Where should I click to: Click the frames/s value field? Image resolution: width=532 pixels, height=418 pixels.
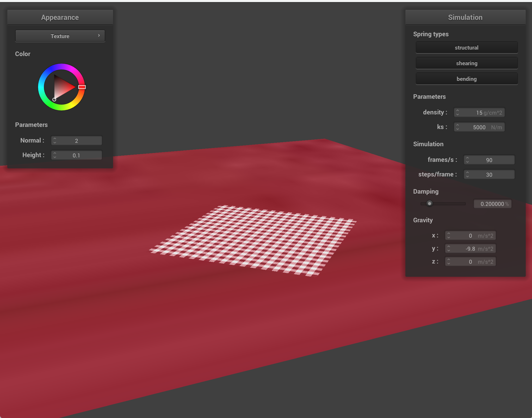click(x=489, y=160)
